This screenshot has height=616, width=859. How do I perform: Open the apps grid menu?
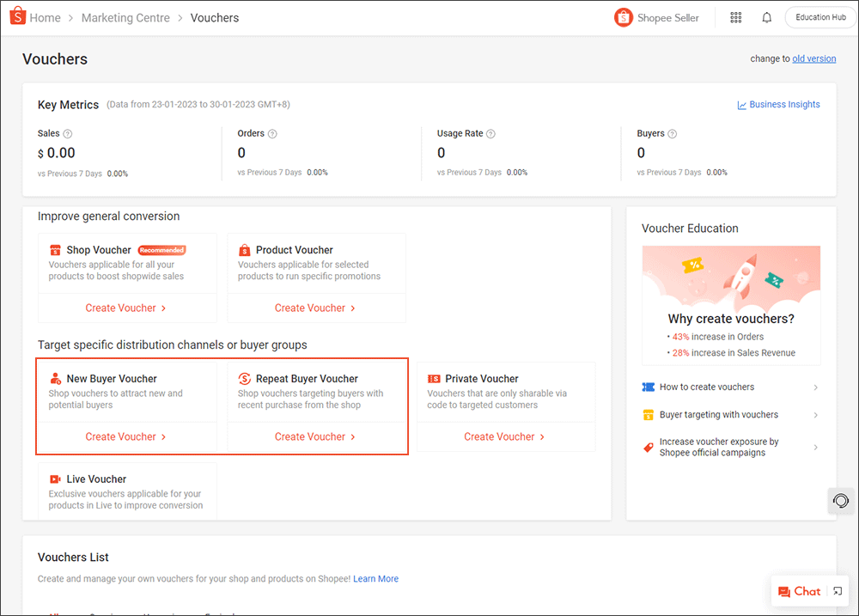(x=735, y=16)
